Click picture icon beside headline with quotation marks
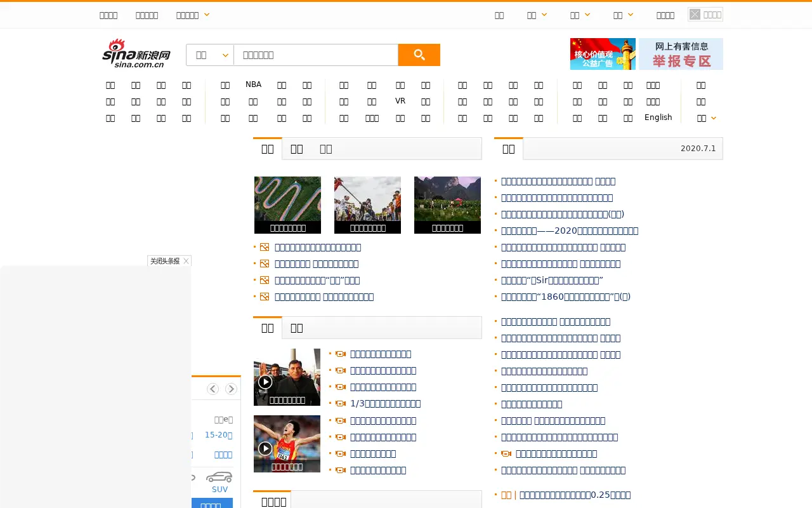 [265, 280]
